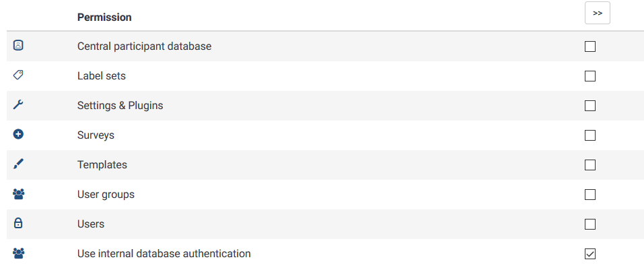
Task: Click the User groups people icon
Action: 18,193
